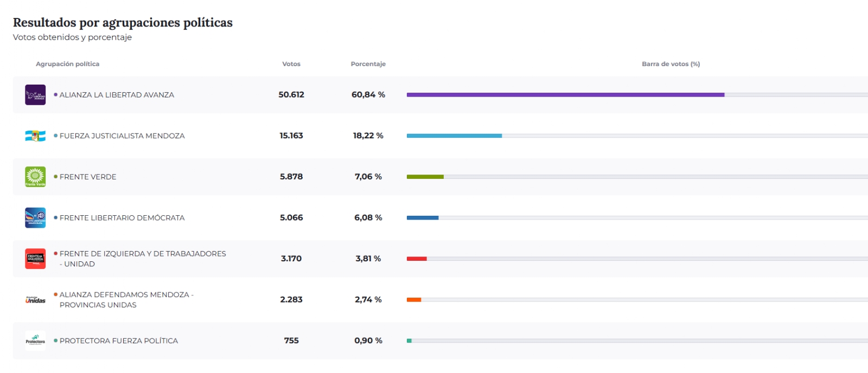This screenshot has height=373, width=868.
Task: Click the Barra de votos (%) header
Action: pos(671,64)
